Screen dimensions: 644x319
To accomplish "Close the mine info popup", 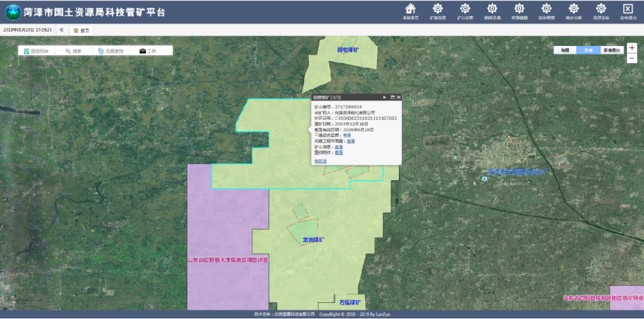I will coord(398,97).
